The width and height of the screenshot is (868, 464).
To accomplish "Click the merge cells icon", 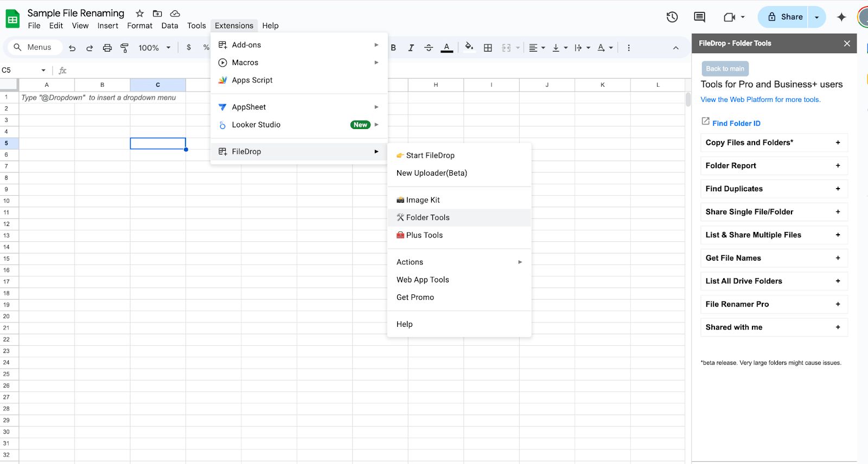I will point(506,48).
